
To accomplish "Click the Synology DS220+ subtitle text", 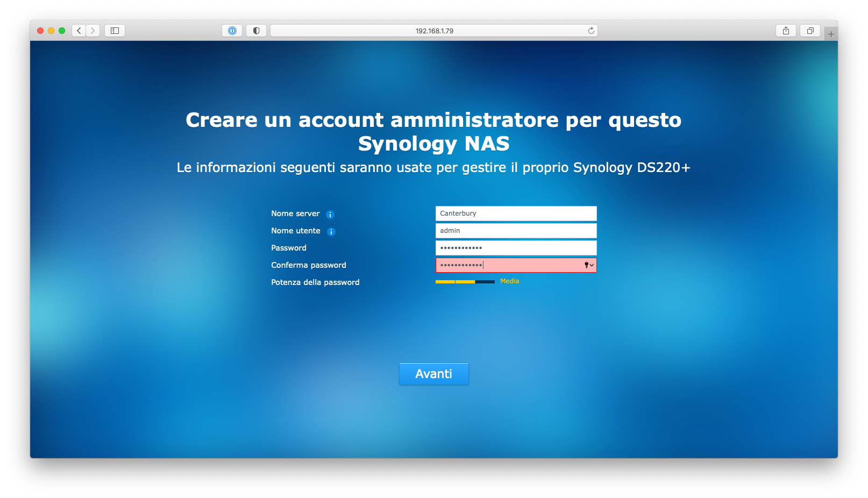I will click(434, 168).
